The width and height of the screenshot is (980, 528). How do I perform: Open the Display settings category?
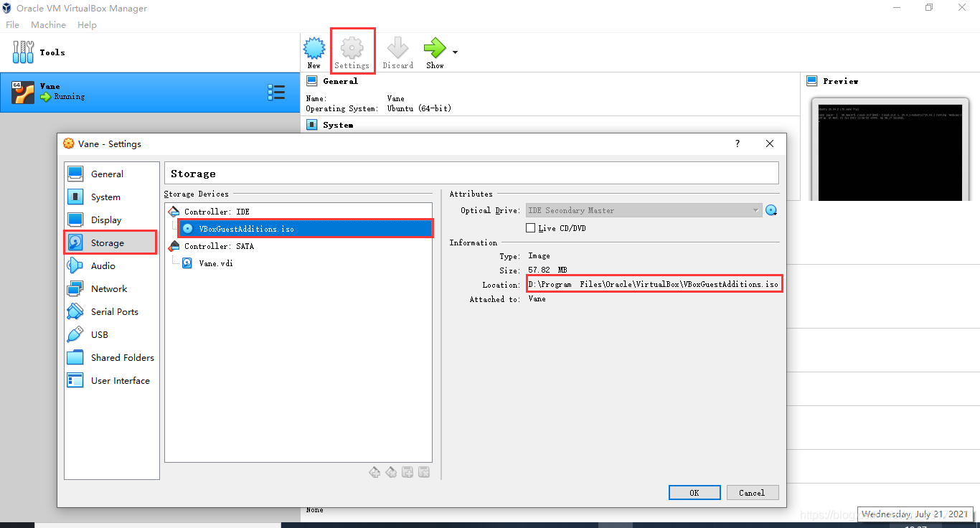tap(111, 220)
